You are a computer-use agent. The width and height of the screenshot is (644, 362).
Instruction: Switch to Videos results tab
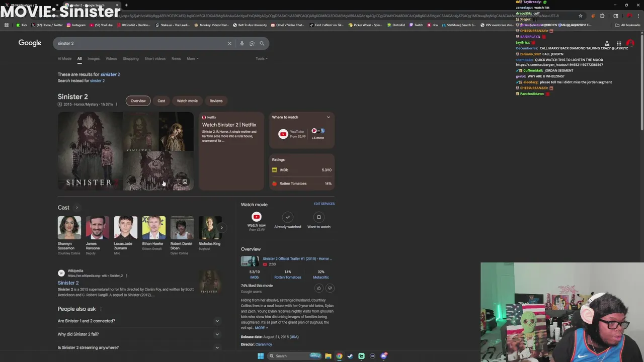(x=111, y=59)
